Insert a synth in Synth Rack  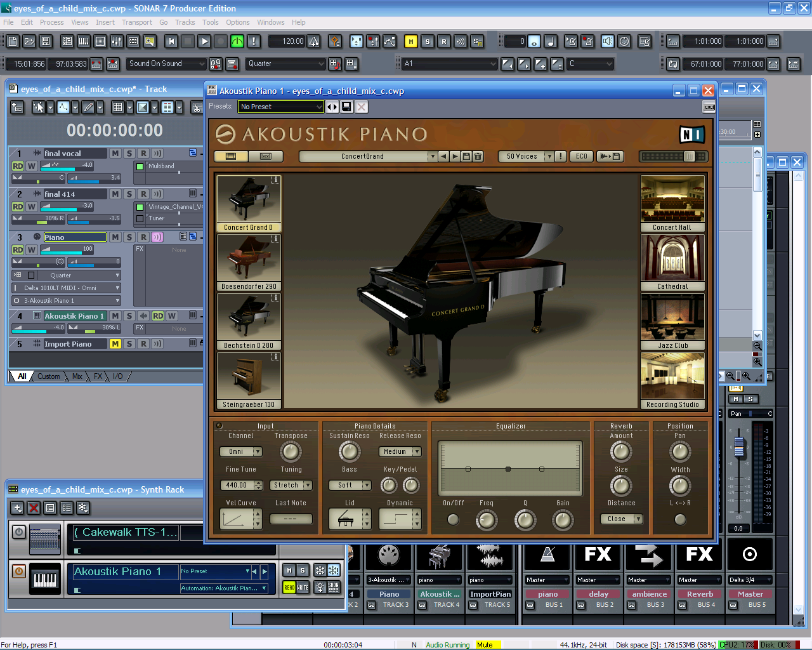tap(17, 508)
